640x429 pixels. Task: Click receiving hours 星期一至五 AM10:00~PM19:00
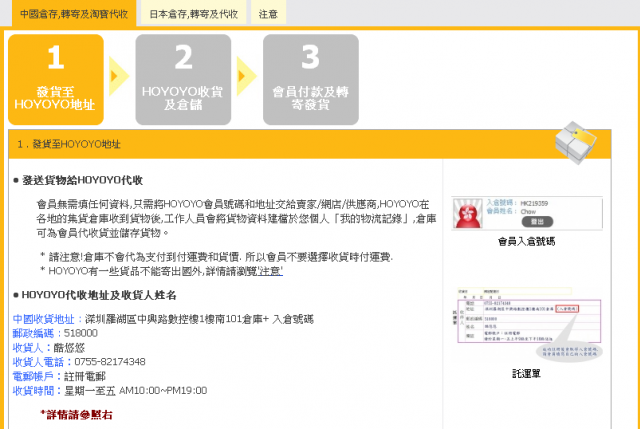pyautogui.click(x=136, y=391)
